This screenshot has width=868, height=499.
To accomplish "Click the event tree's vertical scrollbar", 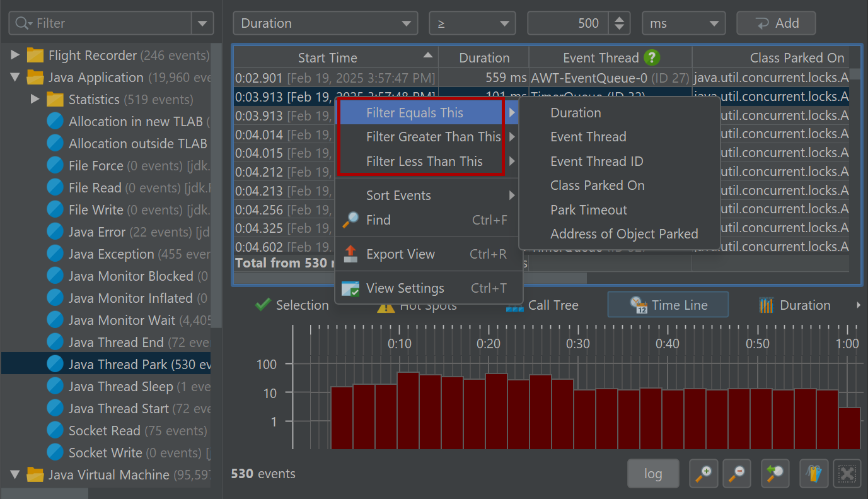I will click(x=216, y=186).
